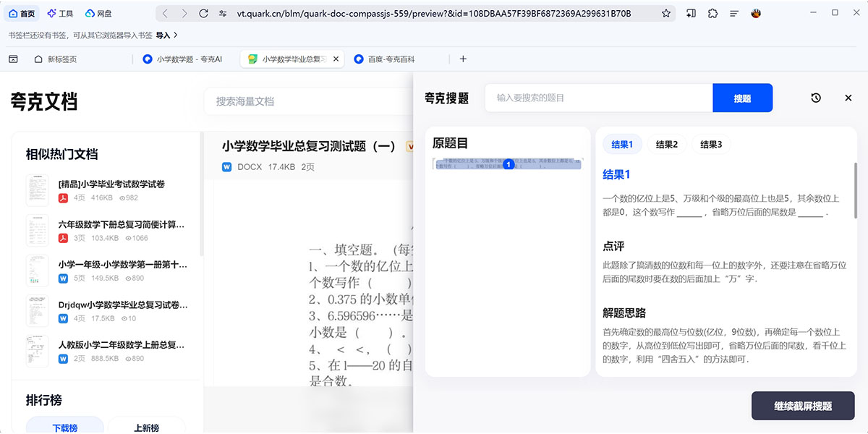Click Word icon of 小学一年级 entry
The image size is (868, 434).
coord(63,278)
